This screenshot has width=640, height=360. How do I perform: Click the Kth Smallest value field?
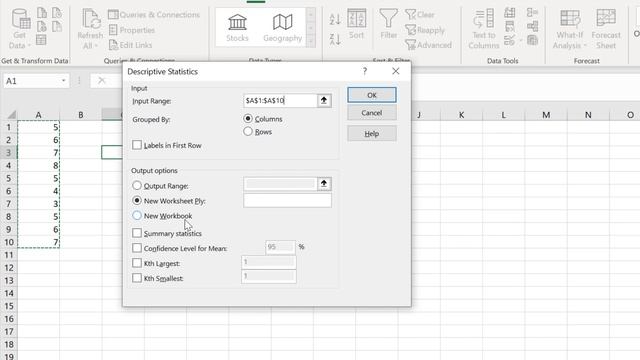[x=269, y=276]
